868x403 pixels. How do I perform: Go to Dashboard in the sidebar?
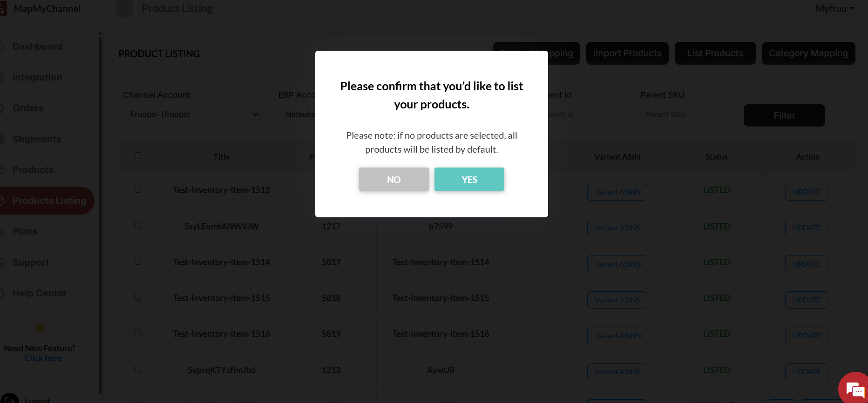pyautogui.click(x=37, y=47)
